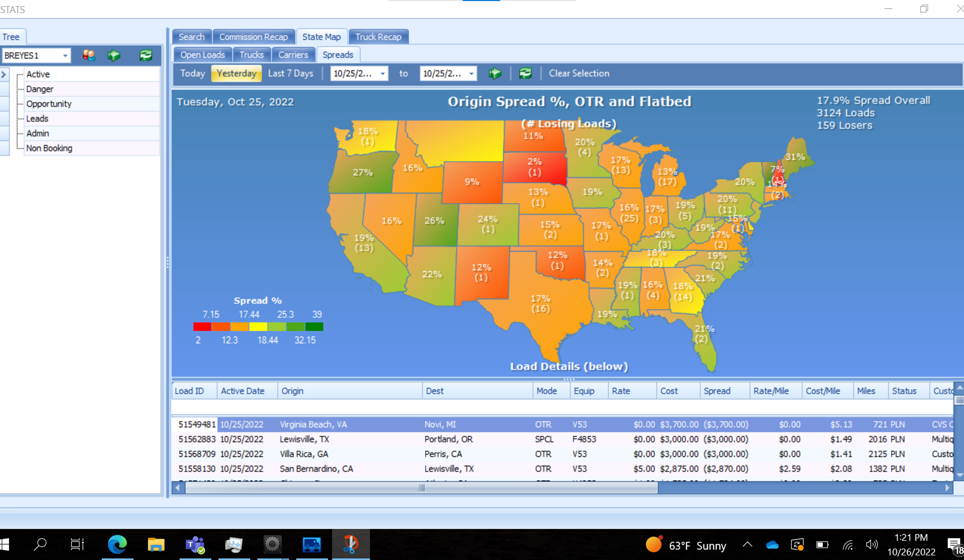Open File Explorer from taskbar
The image size is (964, 560).
coord(156,544)
